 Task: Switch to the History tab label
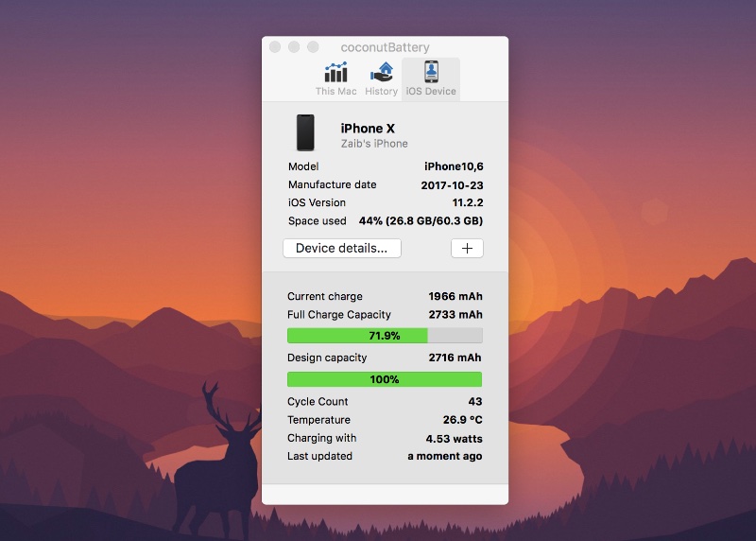(382, 91)
